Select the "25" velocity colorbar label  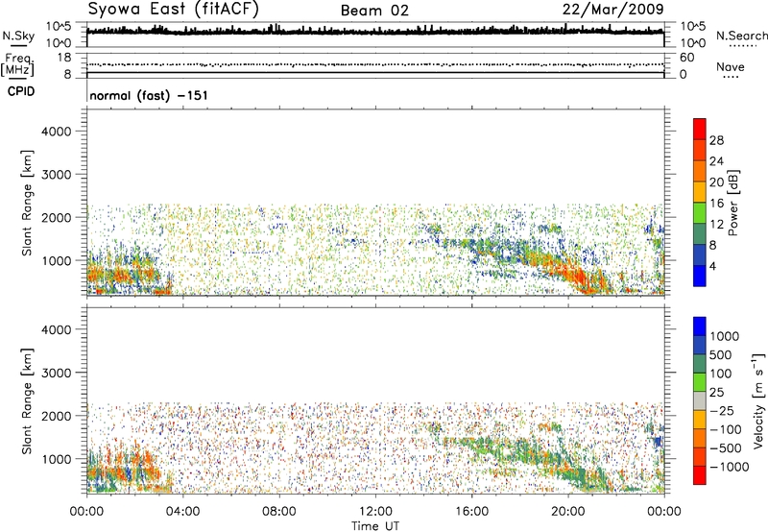pos(716,393)
